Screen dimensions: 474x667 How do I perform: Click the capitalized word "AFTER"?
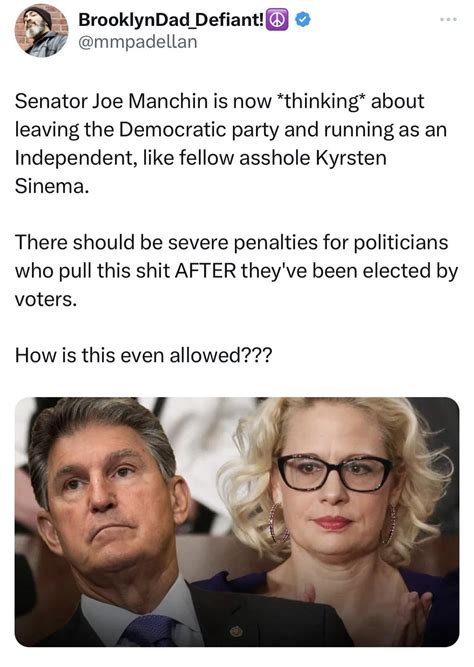pyautogui.click(x=206, y=271)
